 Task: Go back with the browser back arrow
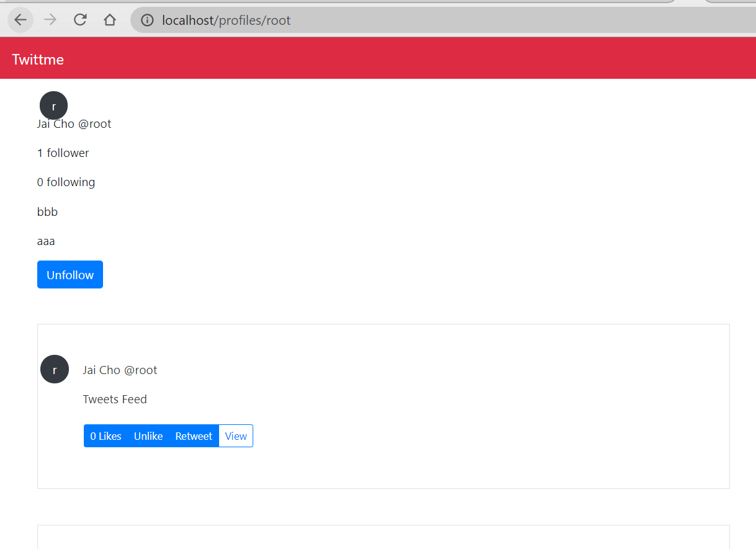click(20, 20)
